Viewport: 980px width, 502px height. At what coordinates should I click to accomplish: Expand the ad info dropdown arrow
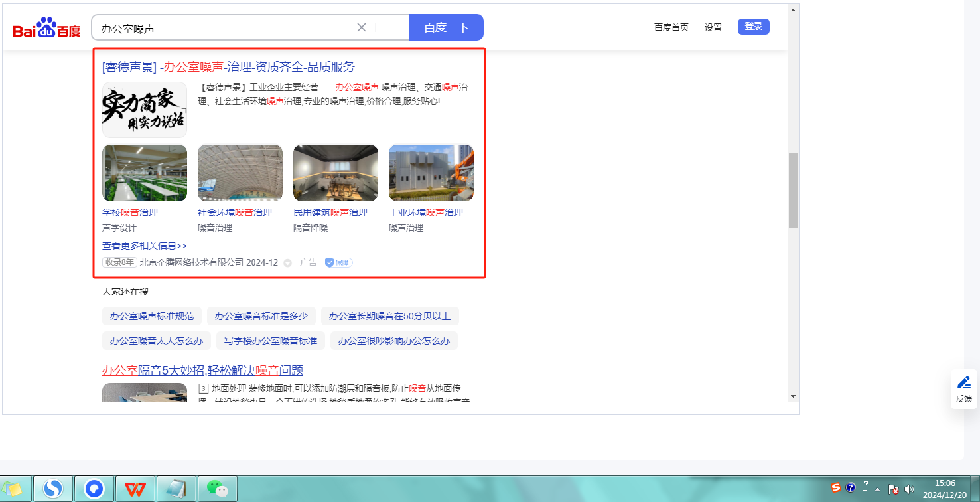pos(287,263)
